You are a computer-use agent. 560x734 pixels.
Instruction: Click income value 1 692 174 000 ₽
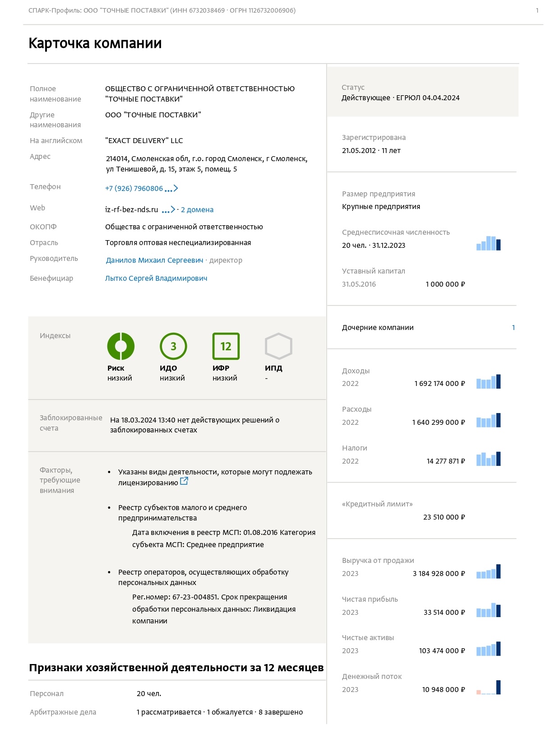[x=440, y=384]
